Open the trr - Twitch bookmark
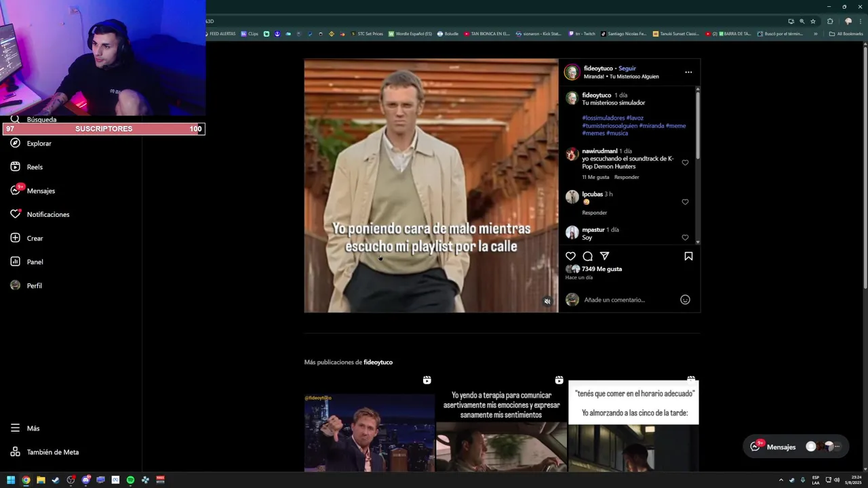The image size is (868, 488). click(582, 33)
